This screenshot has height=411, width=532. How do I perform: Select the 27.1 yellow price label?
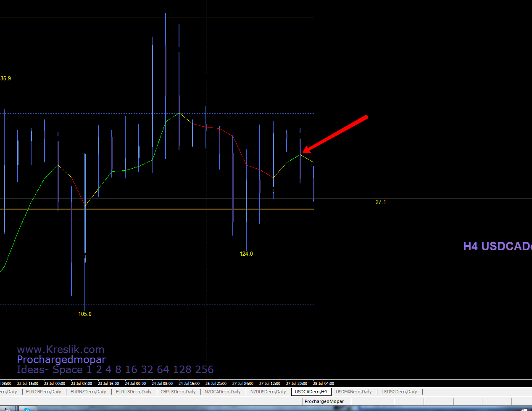381,202
